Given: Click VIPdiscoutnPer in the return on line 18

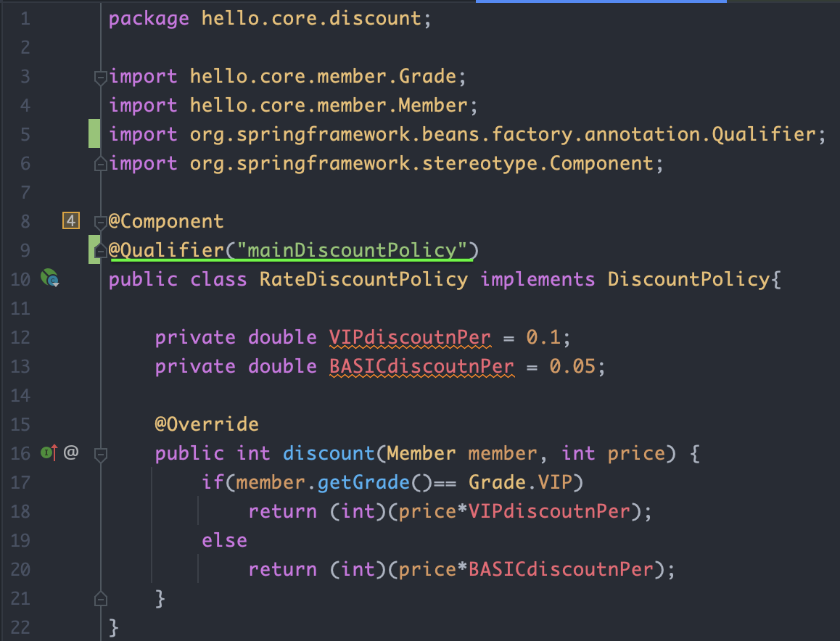Looking at the screenshot, I should 549,511.
